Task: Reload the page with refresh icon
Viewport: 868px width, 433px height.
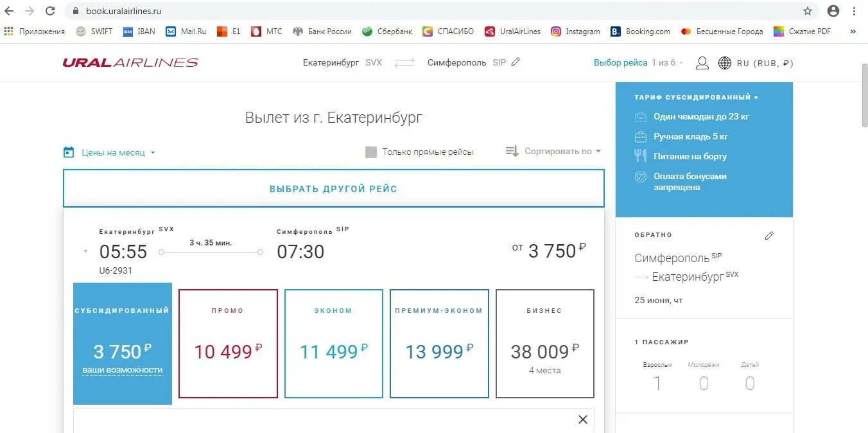Action: (50, 11)
